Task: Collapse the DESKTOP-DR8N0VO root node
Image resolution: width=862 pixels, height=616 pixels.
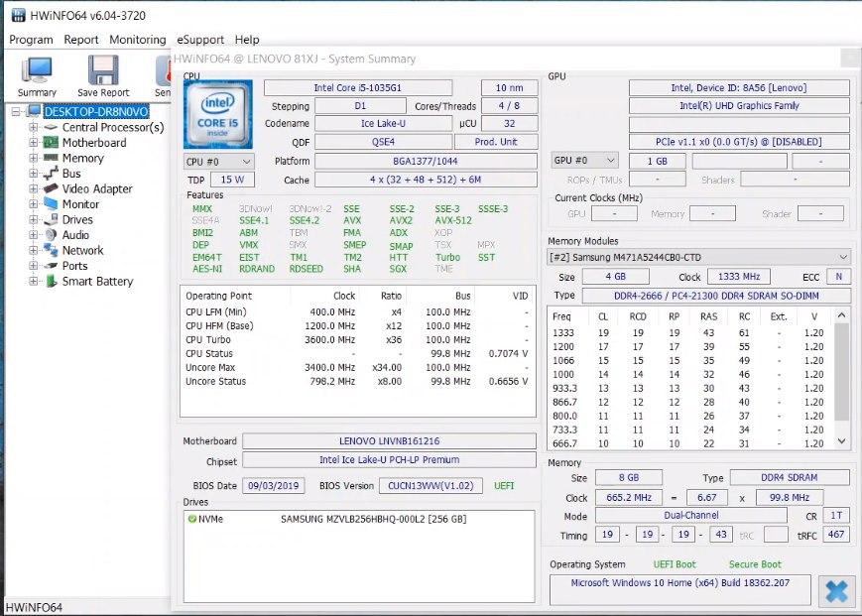Action: point(16,111)
